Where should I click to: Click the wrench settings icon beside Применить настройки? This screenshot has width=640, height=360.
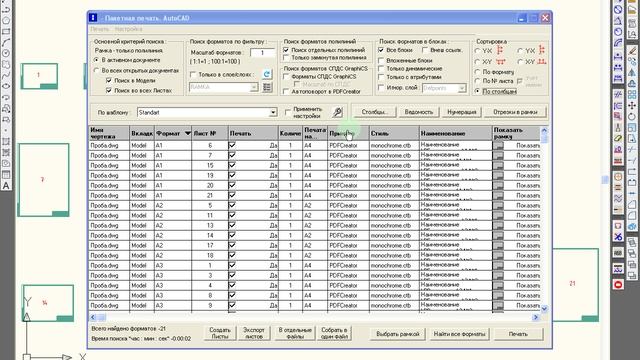coord(337,112)
